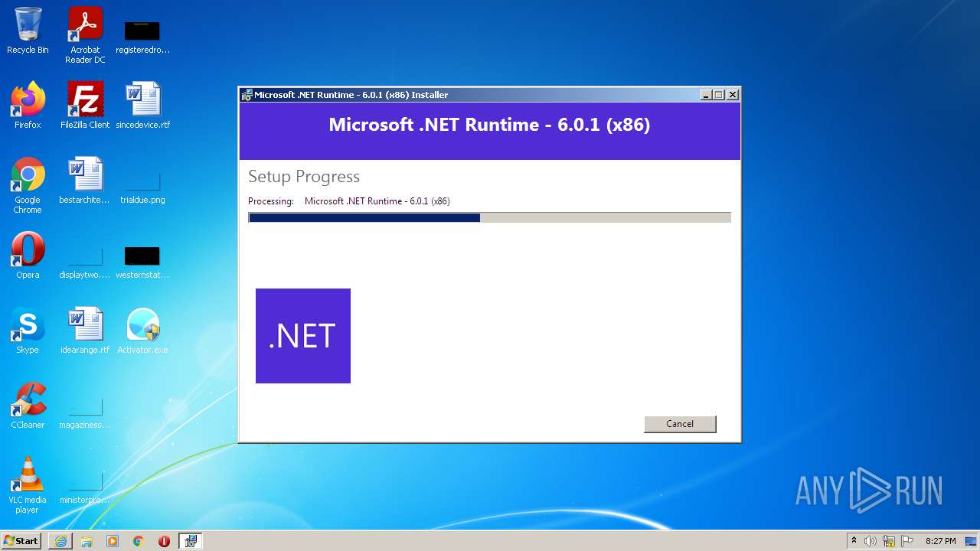Select the installer taskbar button

tap(191, 541)
